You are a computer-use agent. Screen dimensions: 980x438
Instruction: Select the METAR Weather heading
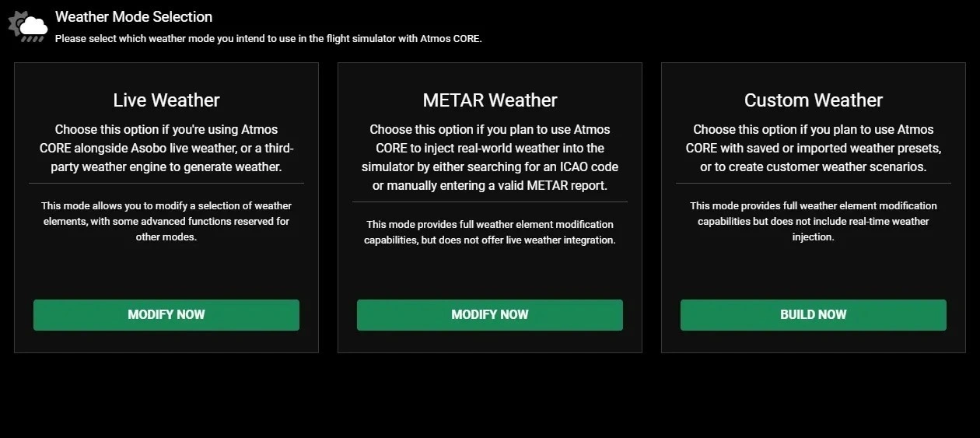tap(490, 100)
